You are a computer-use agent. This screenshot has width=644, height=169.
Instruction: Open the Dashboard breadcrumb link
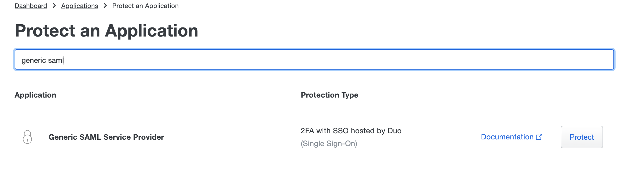coord(31,6)
